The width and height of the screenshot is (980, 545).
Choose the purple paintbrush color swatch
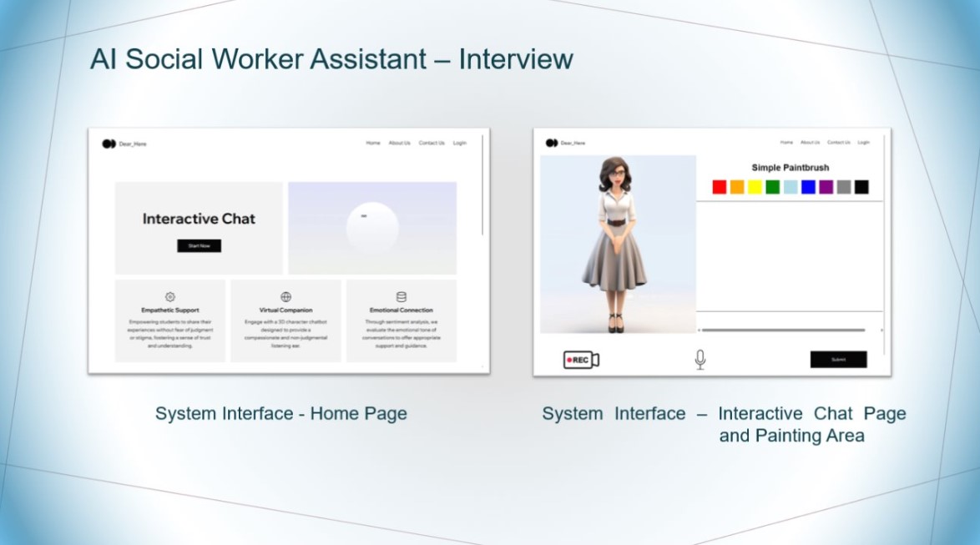(x=826, y=187)
